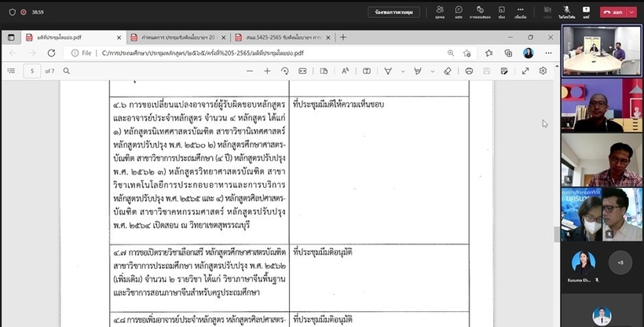This screenshot has height=327, width=644.
Task: Select the Kusuma participant avatar
Action: pyautogui.click(x=583, y=263)
